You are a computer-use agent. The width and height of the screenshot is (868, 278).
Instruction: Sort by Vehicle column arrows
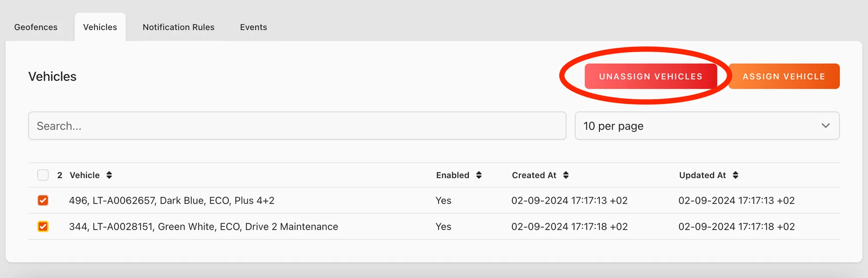point(109,175)
